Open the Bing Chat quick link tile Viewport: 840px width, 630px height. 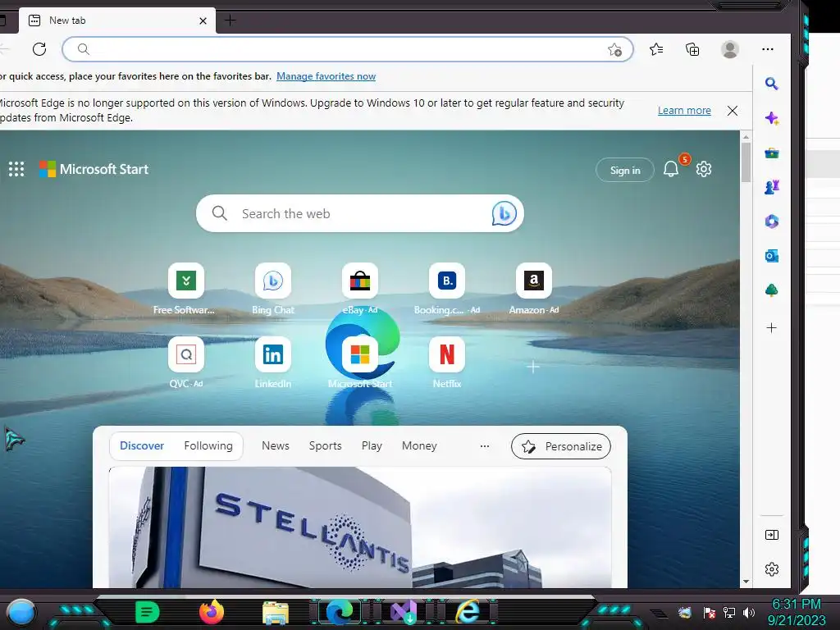[272, 288]
